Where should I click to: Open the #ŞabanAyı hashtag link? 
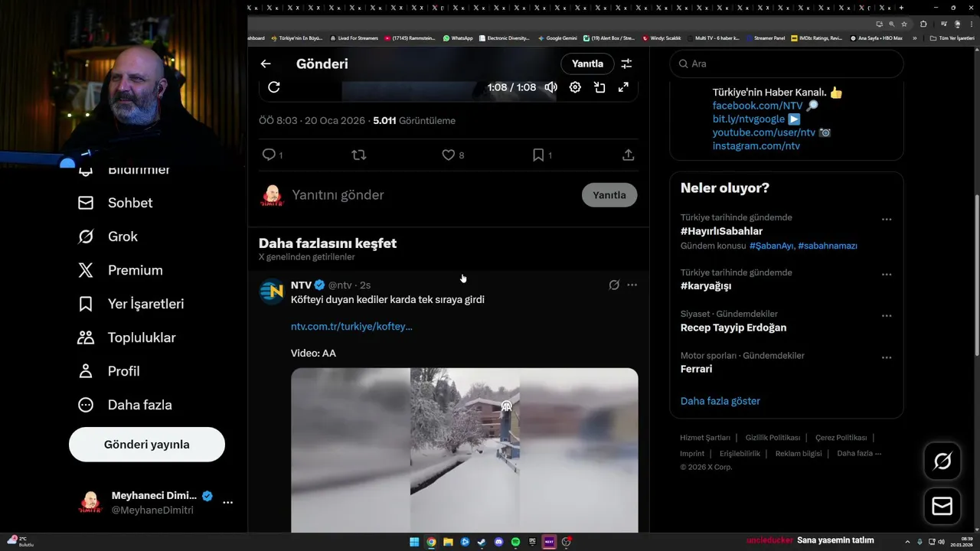(x=772, y=246)
